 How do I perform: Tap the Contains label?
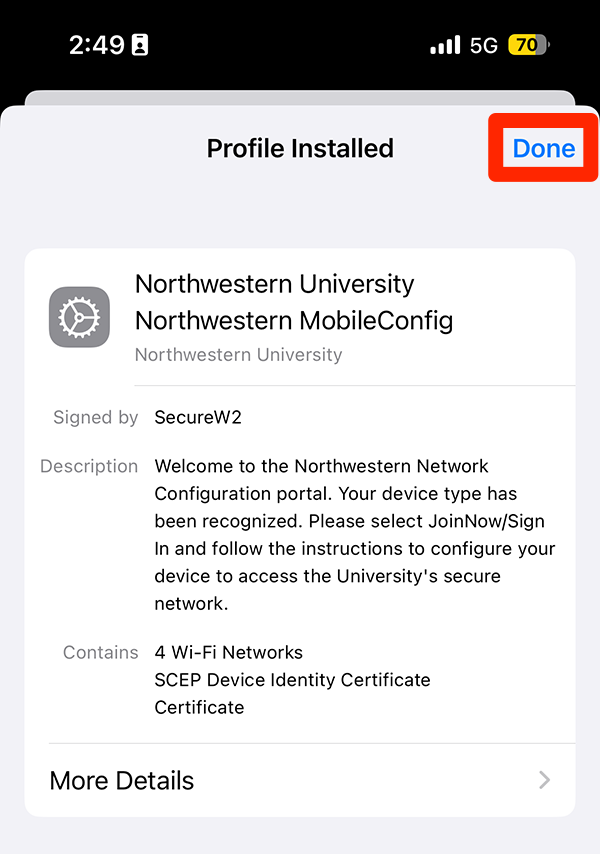pyautogui.click(x=100, y=652)
